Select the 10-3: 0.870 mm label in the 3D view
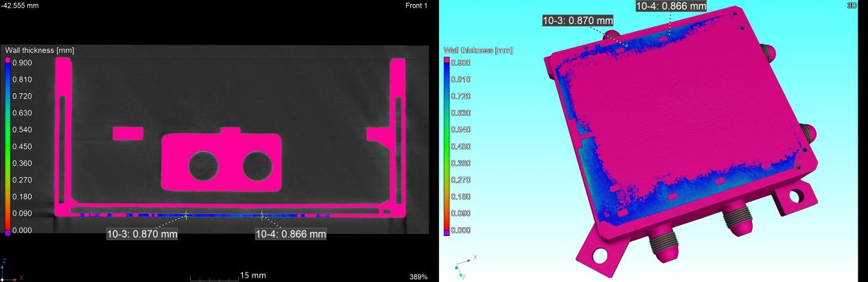Viewport: 868px width, 282px height. click(577, 21)
